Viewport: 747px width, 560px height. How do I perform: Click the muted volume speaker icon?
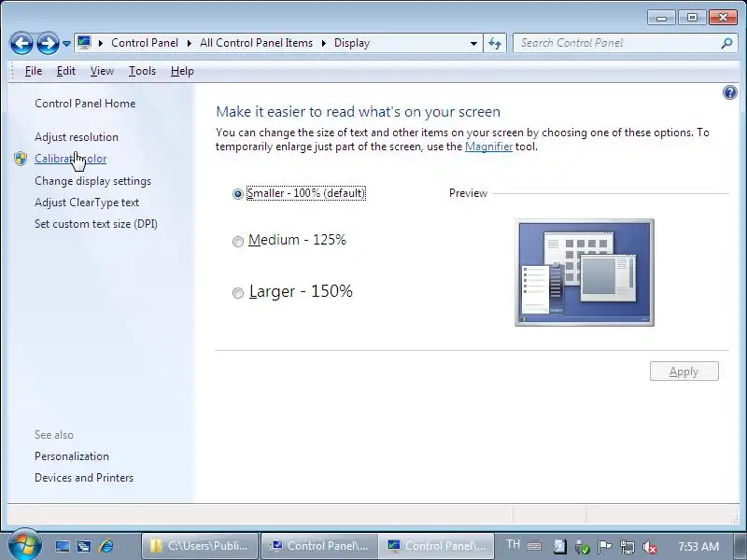pyautogui.click(x=650, y=547)
